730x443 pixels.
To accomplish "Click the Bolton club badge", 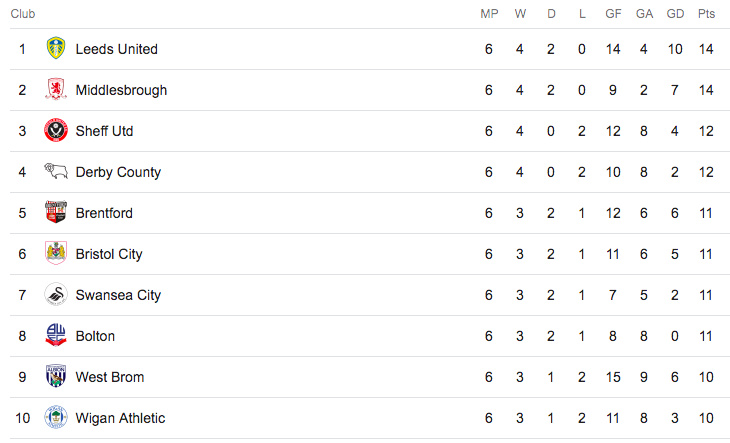I will pos(56,335).
